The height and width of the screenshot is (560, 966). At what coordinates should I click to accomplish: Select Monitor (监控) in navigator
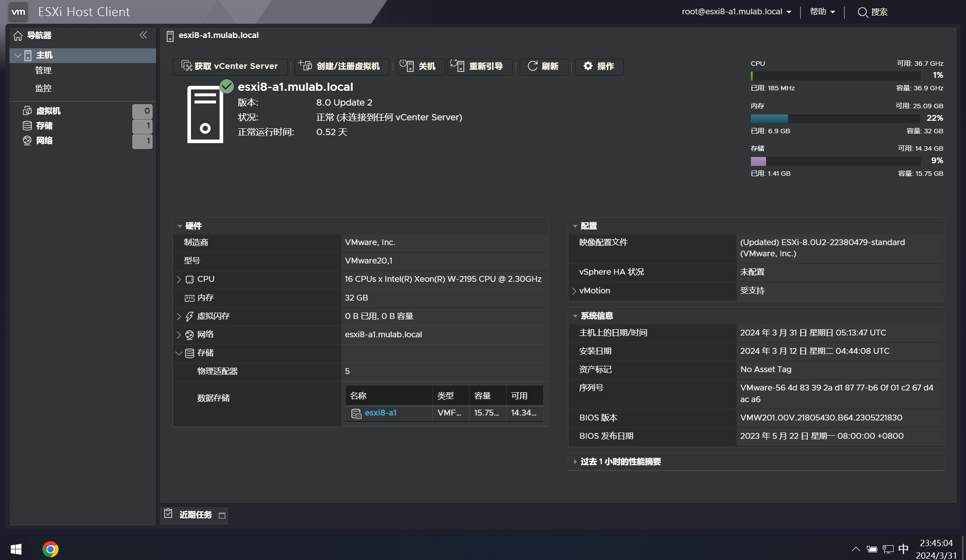point(43,89)
